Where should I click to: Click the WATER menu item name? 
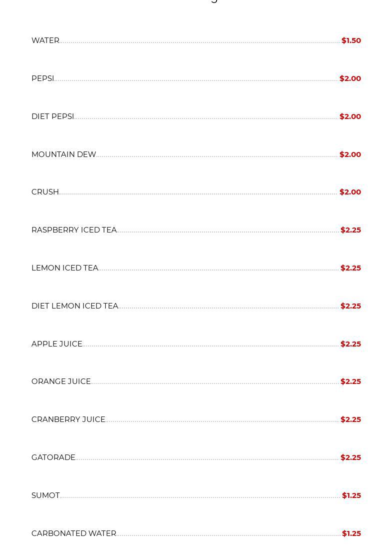45,40
